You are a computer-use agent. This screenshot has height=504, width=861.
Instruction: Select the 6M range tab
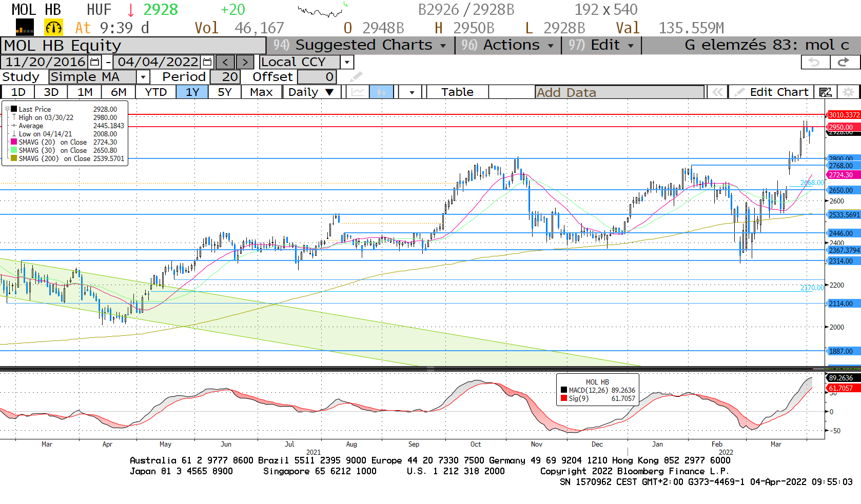[119, 92]
